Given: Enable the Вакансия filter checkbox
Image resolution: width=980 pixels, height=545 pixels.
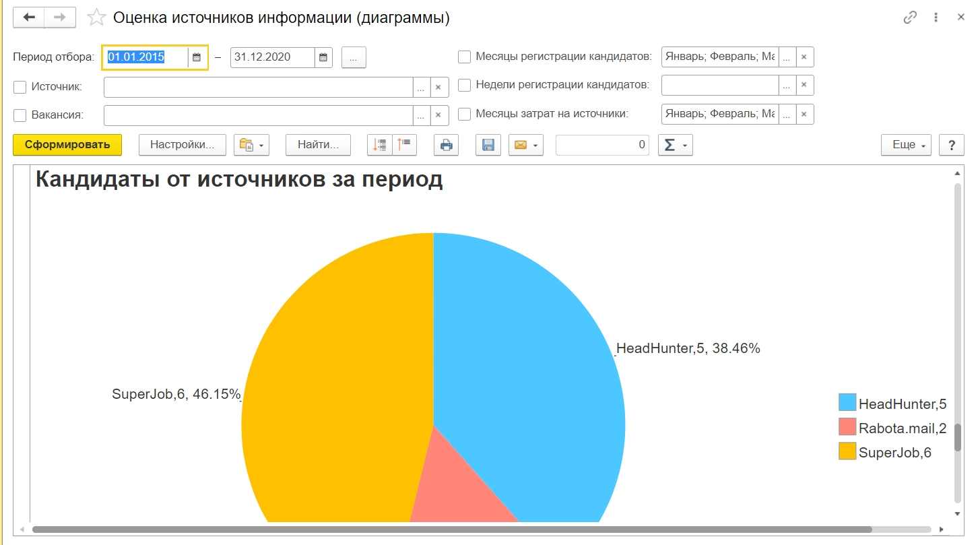Looking at the screenshot, I should click(20, 115).
